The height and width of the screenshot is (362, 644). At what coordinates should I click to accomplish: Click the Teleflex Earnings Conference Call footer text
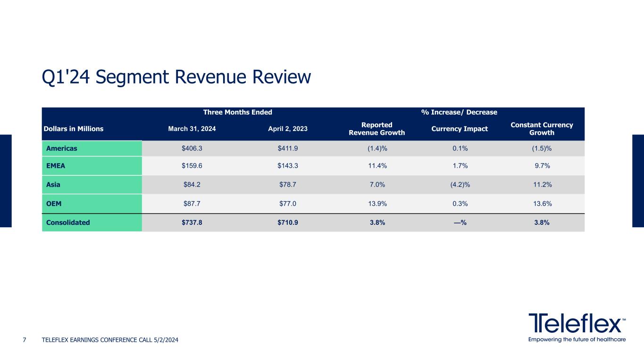pyautogui.click(x=110, y=340)
